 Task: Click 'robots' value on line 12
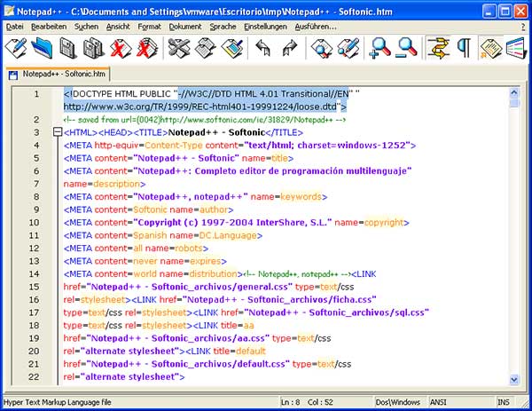(189, 249)
